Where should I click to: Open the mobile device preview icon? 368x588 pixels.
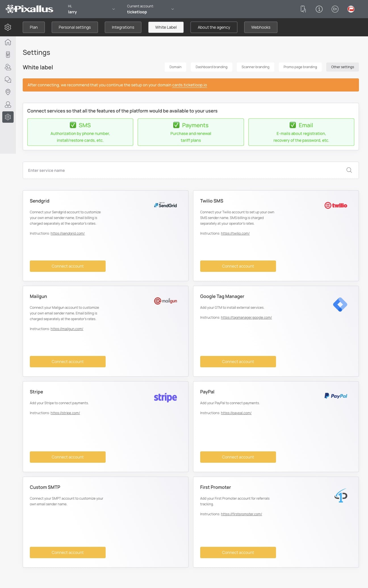point(303,9)
